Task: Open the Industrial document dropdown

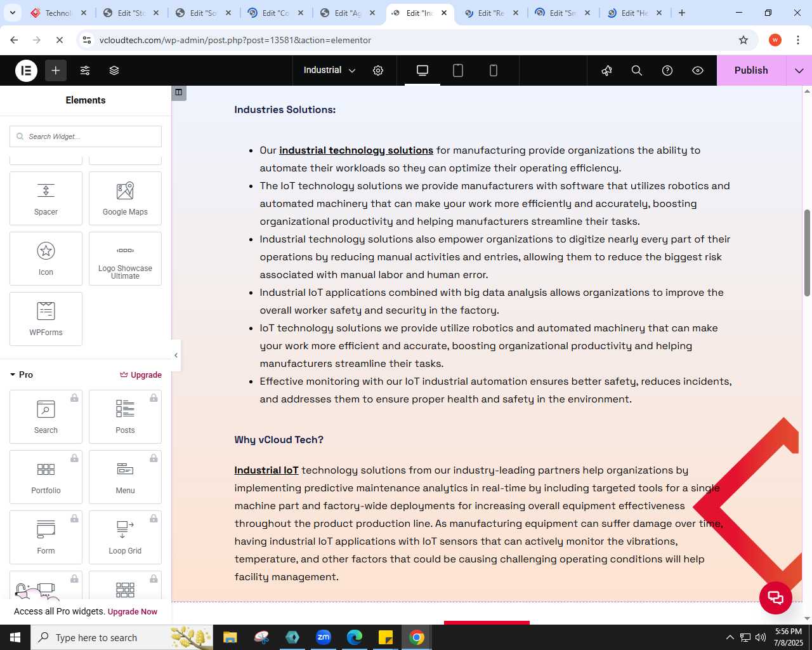Action: tap(329, 70)
